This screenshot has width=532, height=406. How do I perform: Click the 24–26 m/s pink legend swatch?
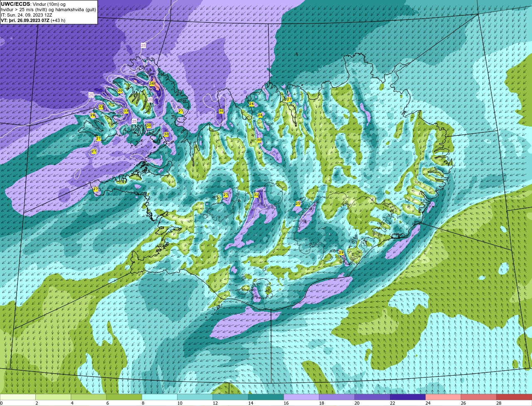pos(443,397)
